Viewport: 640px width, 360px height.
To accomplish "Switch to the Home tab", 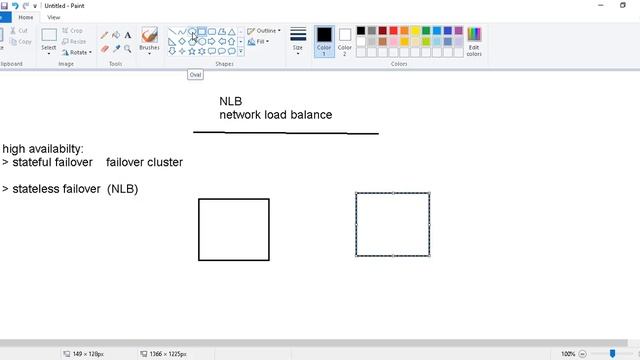I will [26, 18].
